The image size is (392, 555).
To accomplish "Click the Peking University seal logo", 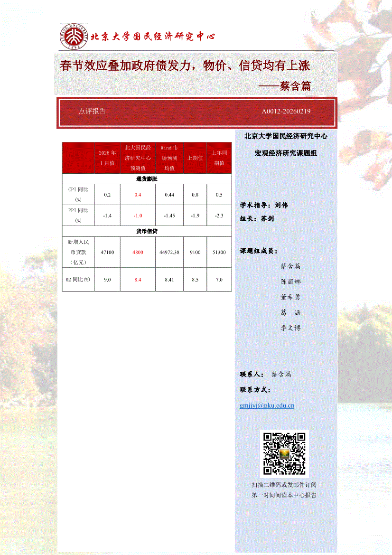I will point(74,37).
